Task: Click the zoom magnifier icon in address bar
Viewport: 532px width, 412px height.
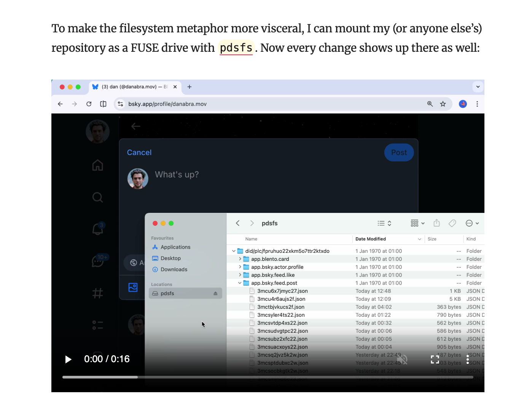Action: point(430,104)
